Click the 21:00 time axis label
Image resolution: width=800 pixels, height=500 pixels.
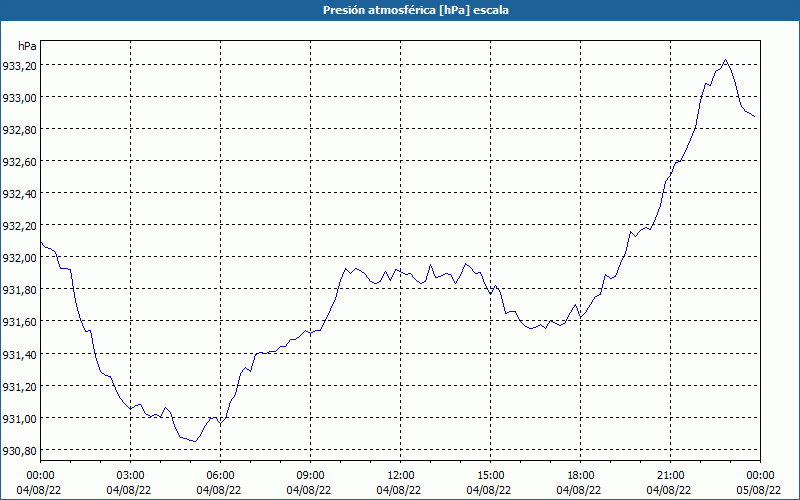pyautogui.click(x=670, y=476)
